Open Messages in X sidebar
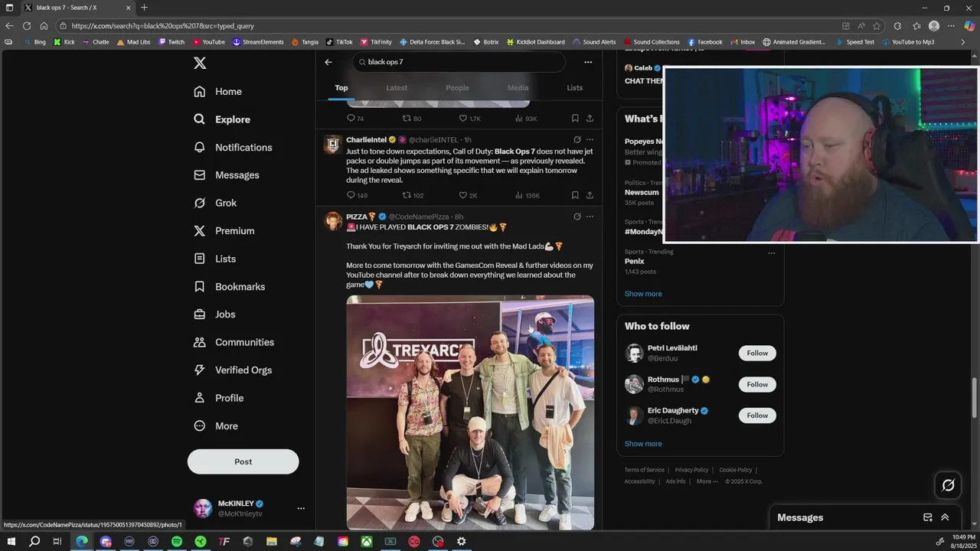Image resolution: width=980 pixels, height=551 pixels. (x=227, y=175)
